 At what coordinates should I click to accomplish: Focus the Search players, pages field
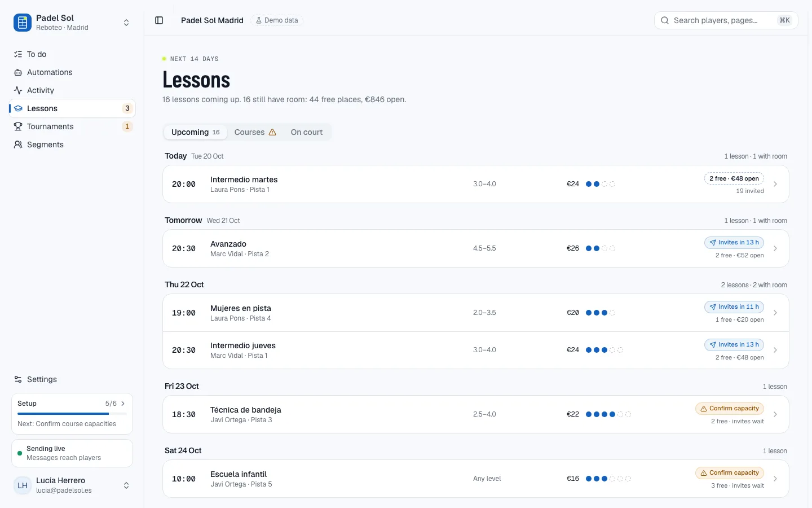tap(726, 20)
